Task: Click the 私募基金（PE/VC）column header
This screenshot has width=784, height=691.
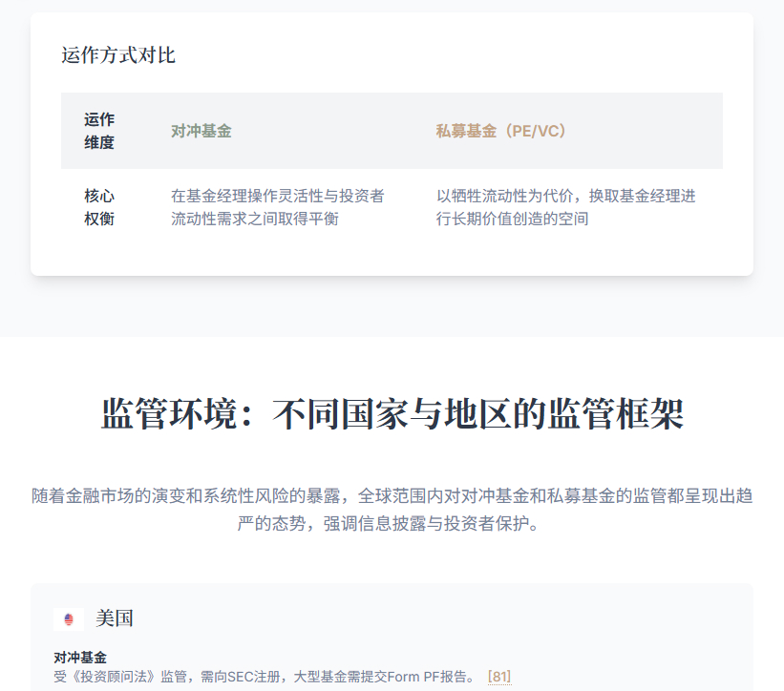Action: coord(504,131)
